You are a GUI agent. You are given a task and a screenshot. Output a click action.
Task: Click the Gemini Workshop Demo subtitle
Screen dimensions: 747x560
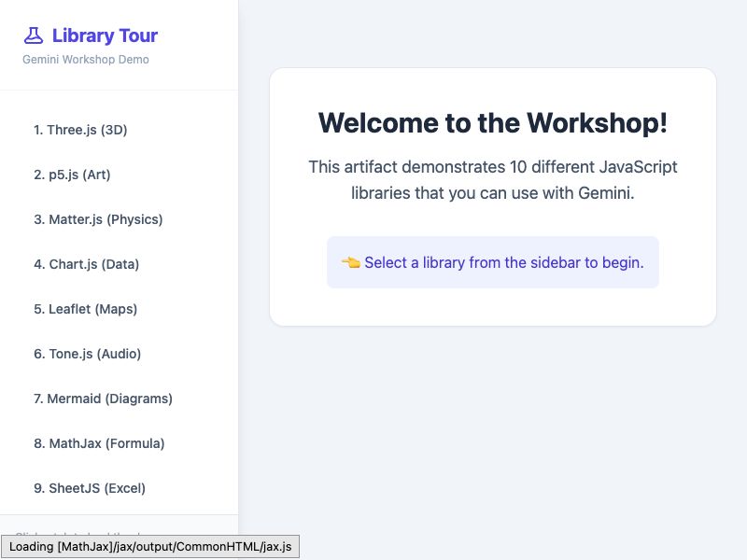[85, 59]
